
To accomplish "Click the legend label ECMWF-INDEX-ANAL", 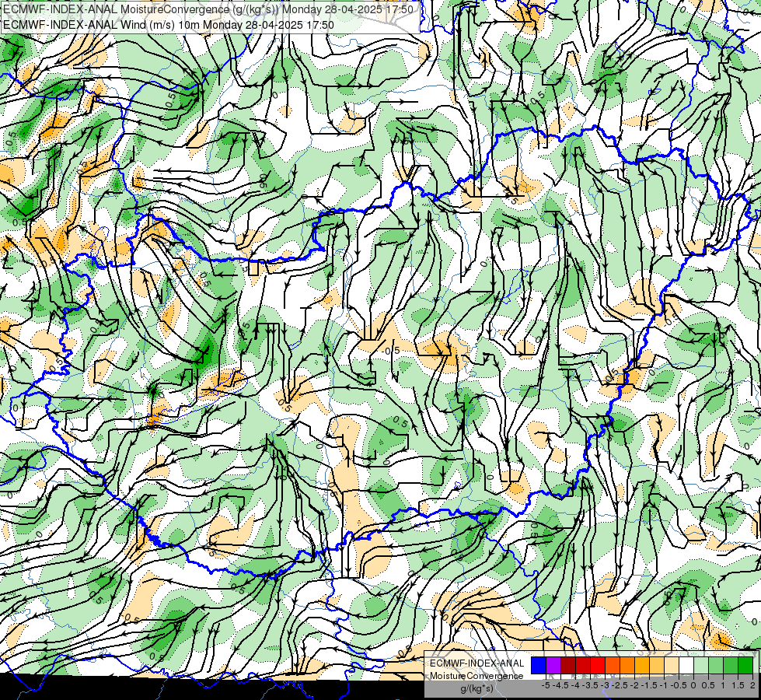I will coord(477,663).
